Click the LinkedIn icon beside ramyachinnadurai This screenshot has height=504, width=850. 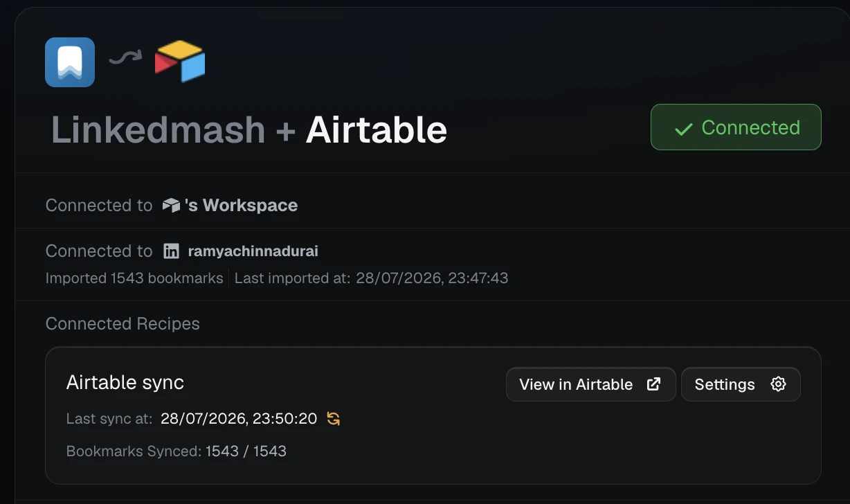[171, 251]
